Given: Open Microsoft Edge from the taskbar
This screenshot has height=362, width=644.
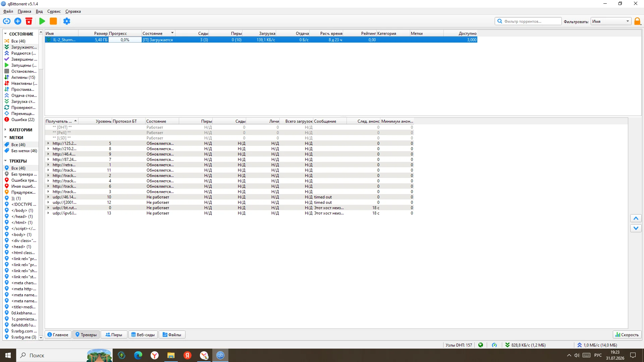Looking at the screenshot, I should point(138,355).
